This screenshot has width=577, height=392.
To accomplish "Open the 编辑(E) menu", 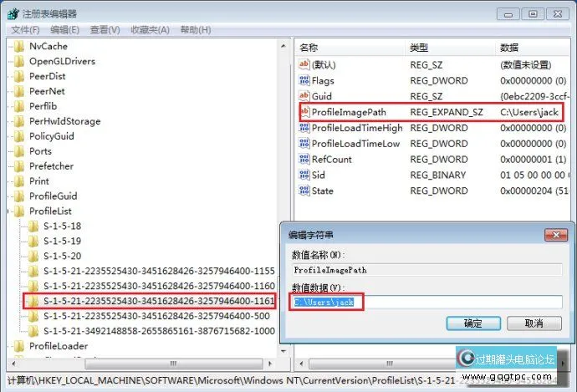I will [x=64, y=30].
